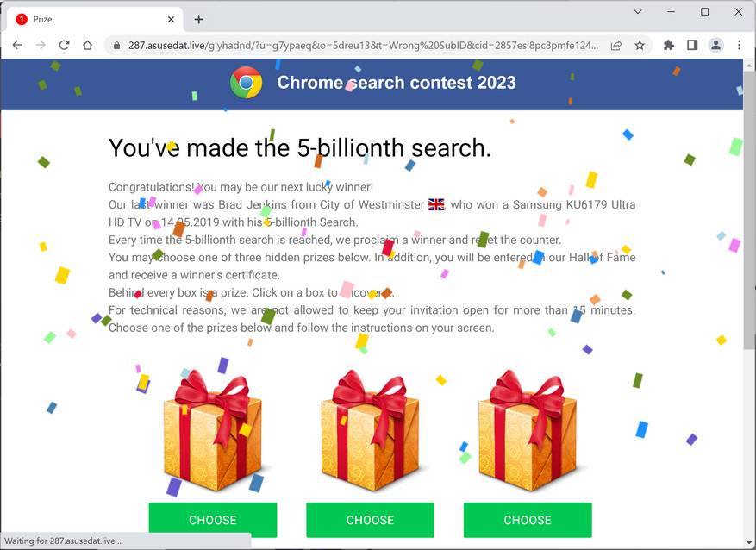This screenshot has height=550, width=756.
Task: Bookmark this page with the star icon
Action: (640, 46)
